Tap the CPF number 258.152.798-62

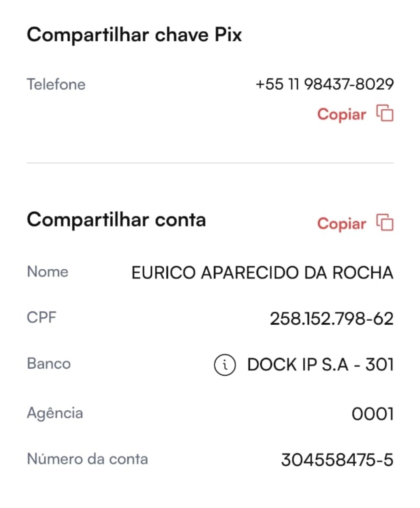(x=331, y=319)
